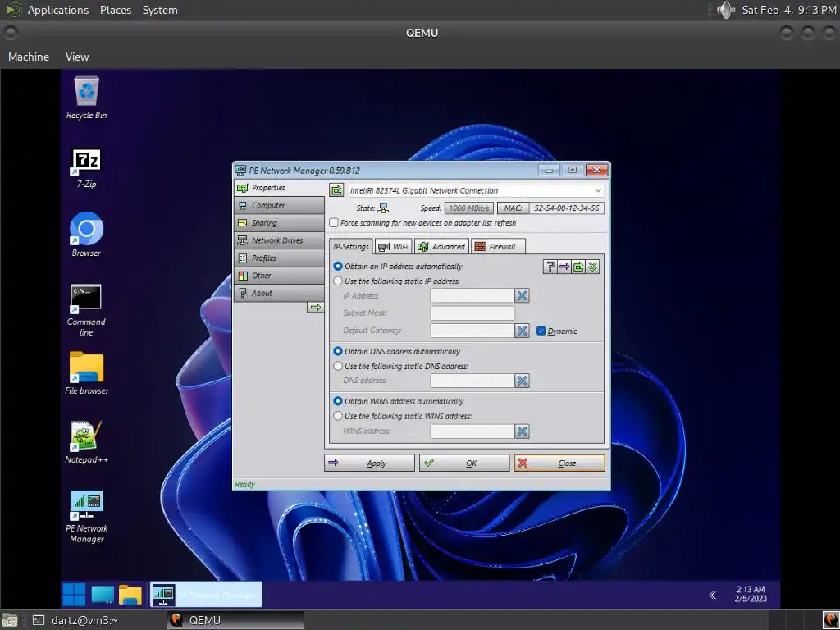The width and height of the screenshot is (840, 630).
Task: Clear the Default Gateway field with X icon
Action: (x=522, y=331)
